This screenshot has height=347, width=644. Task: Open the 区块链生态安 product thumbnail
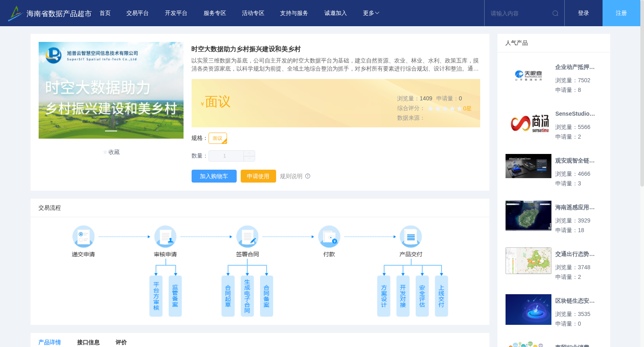528,310
